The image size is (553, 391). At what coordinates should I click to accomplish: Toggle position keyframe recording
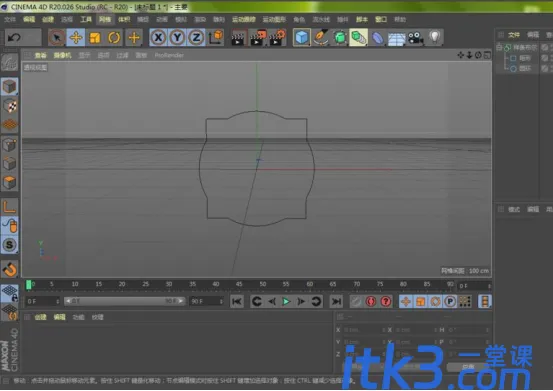[x=406, y=301]
